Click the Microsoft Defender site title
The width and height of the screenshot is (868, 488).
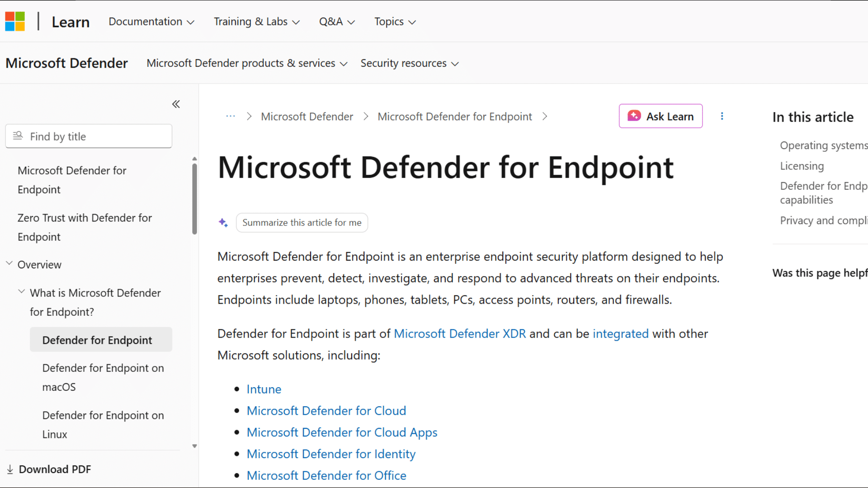66,63
